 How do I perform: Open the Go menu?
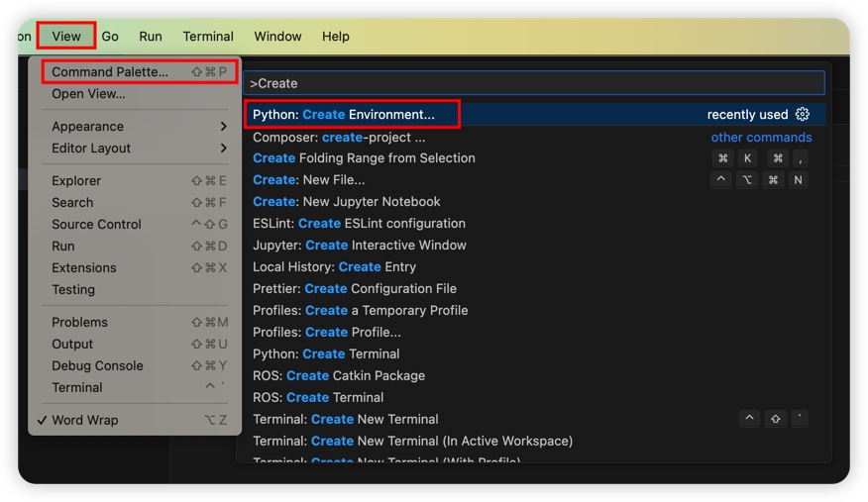coord(110,37)
